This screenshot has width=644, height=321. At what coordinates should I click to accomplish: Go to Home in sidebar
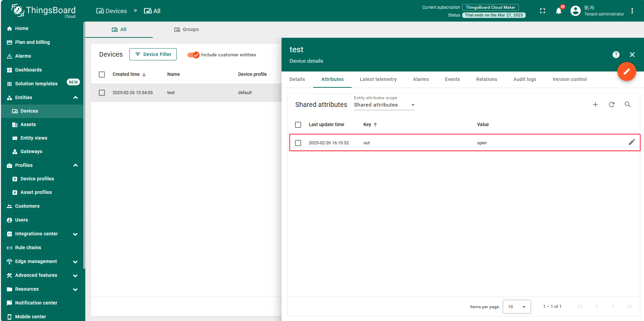pos(42,28)
